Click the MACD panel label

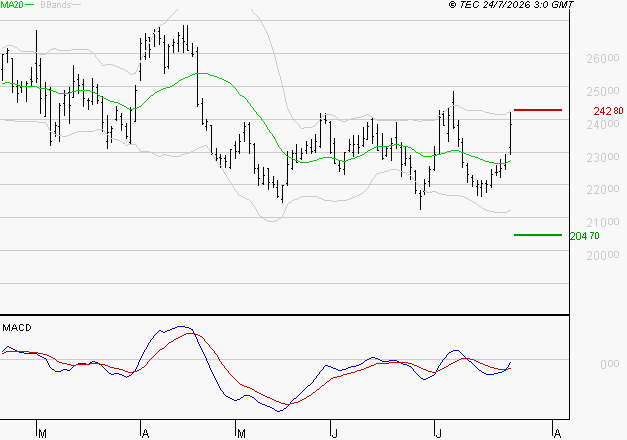pos(17,328)
